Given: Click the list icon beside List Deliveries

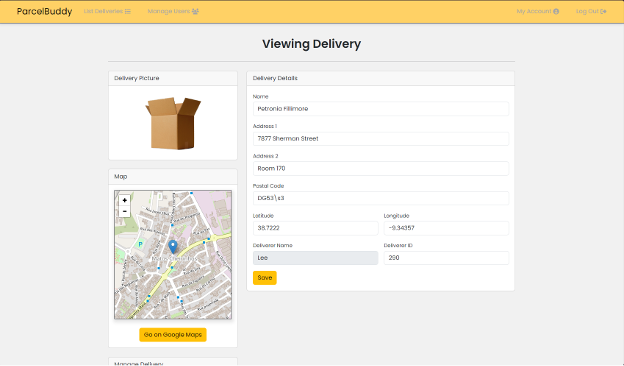Looking at the screenshot, I should coord(128,12).
